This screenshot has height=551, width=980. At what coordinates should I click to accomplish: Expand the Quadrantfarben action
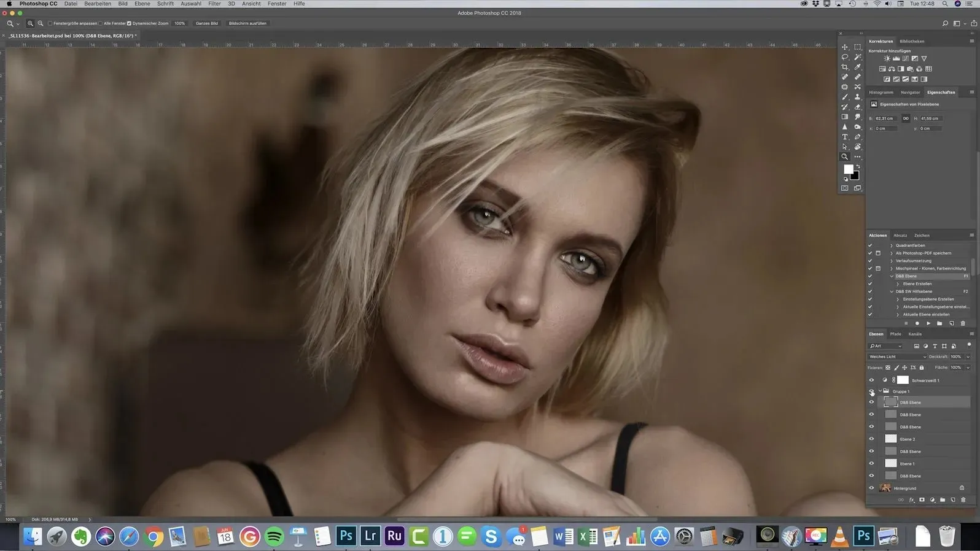[892, 245]
